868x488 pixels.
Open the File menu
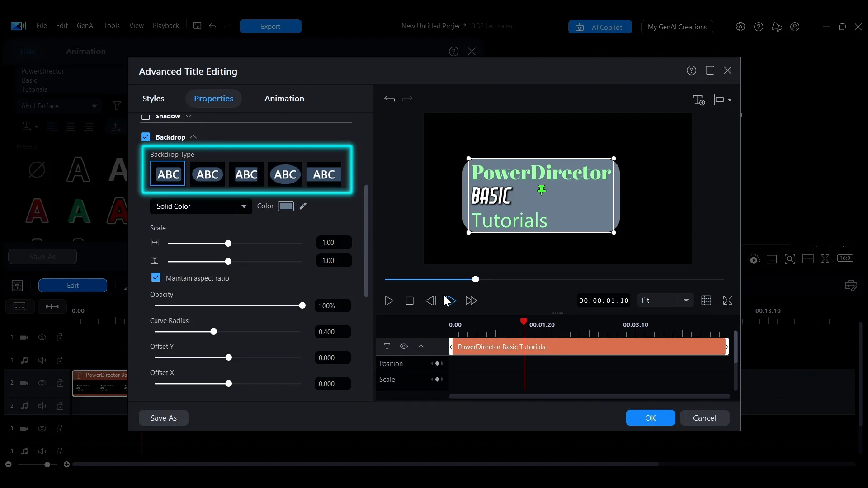click(x=42, y=26)
